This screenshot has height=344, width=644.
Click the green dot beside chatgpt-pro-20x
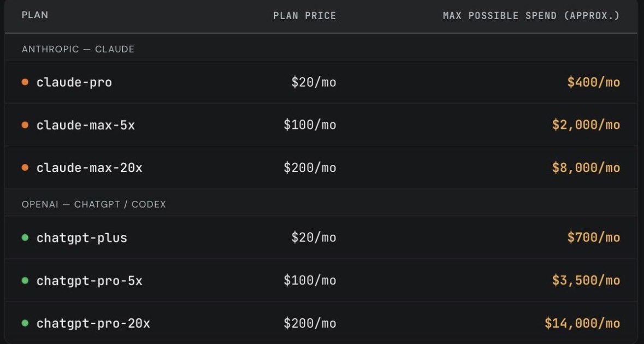coord(25,323)
